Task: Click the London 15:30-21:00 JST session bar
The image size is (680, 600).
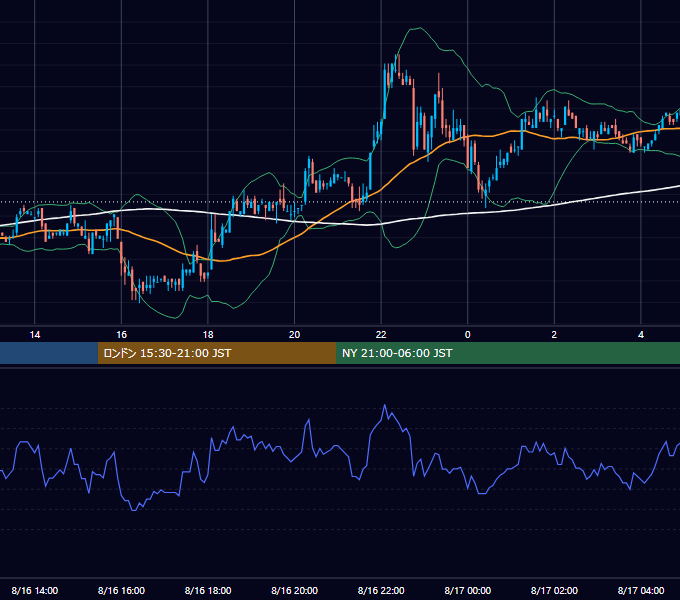Action: (217, 353)
